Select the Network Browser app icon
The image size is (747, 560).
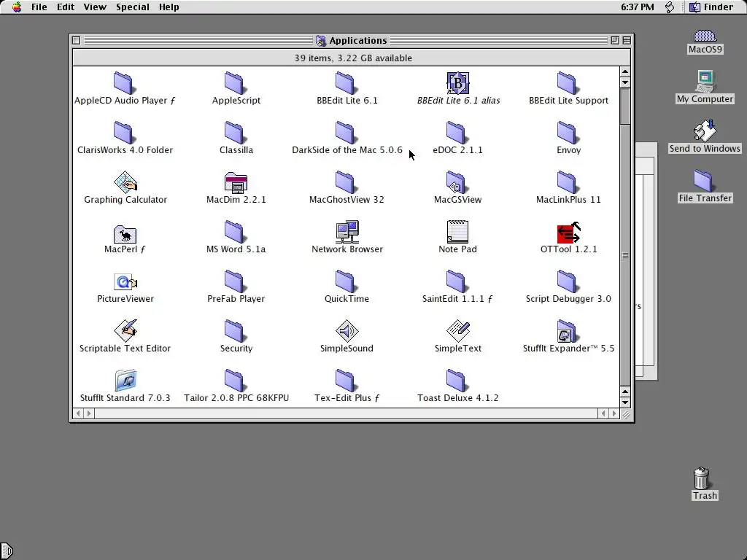coord(347,231)
